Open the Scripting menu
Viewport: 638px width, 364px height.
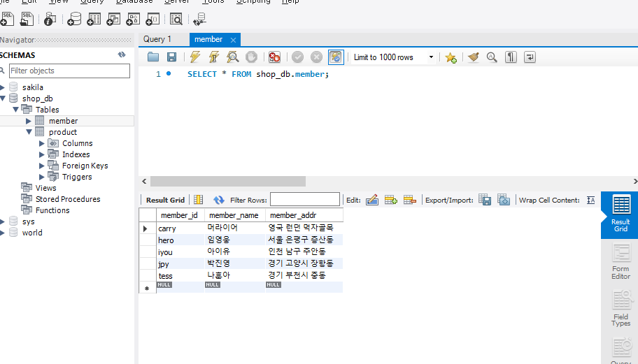(253, 1)
